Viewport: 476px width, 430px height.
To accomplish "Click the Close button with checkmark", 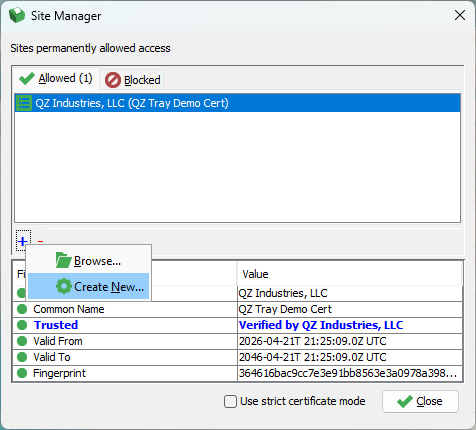I will [420, 401].
